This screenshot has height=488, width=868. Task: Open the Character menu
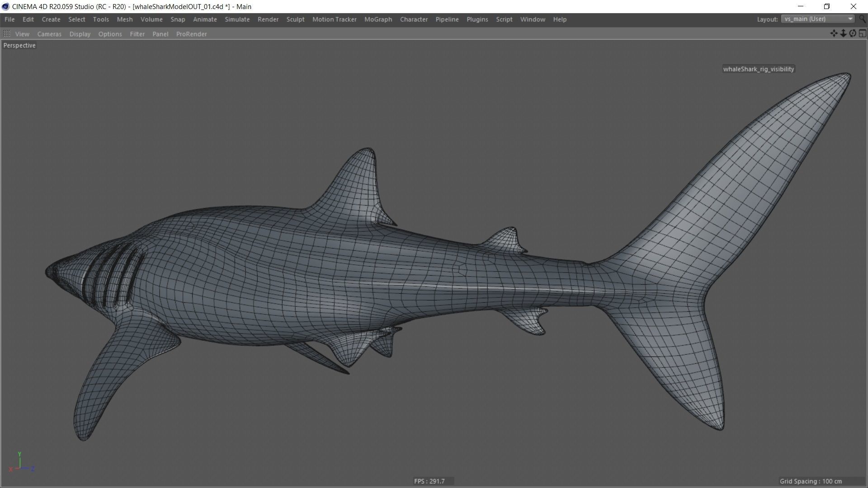414,19
